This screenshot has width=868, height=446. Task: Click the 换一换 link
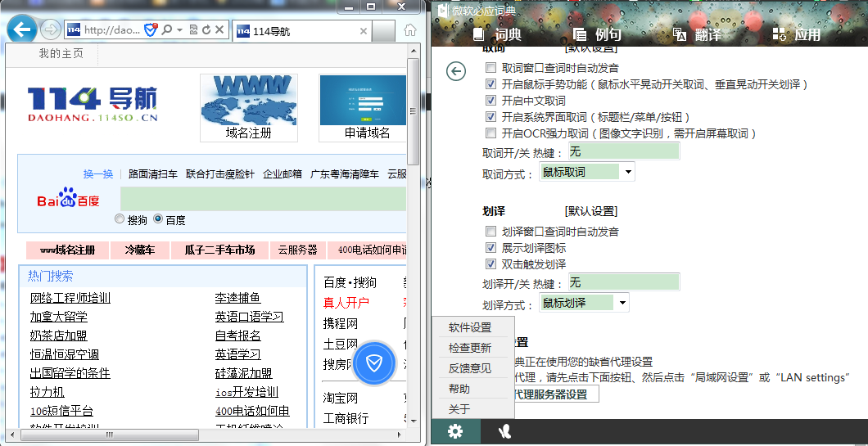[x=98, y=174]
